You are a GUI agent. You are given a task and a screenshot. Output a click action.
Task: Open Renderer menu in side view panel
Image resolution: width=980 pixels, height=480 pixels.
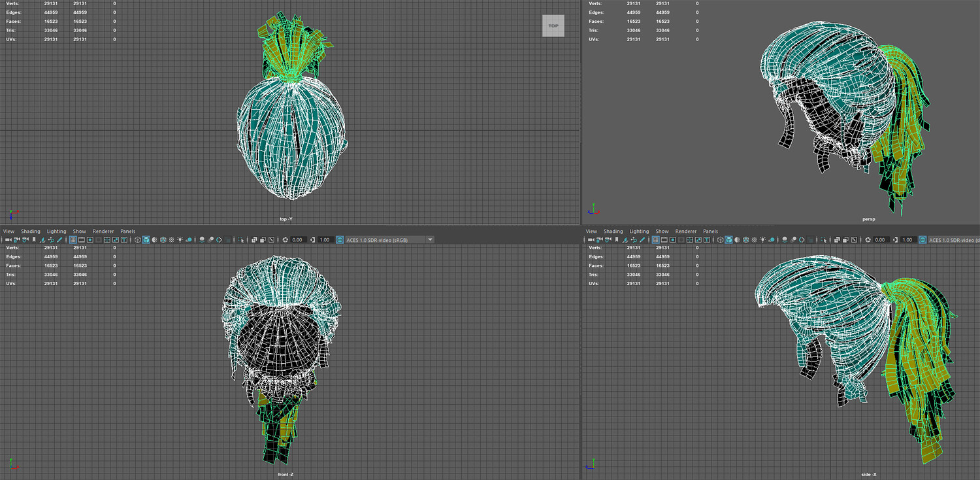[x=686, y=231]
